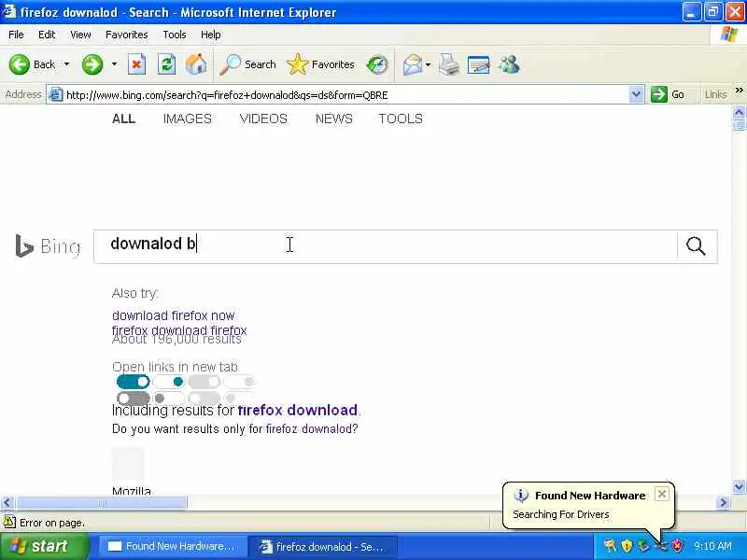The width and height of the screenshot is (747, 560).
Task: Click the horizontal scrollbar thumb
Action: (101, 502)
